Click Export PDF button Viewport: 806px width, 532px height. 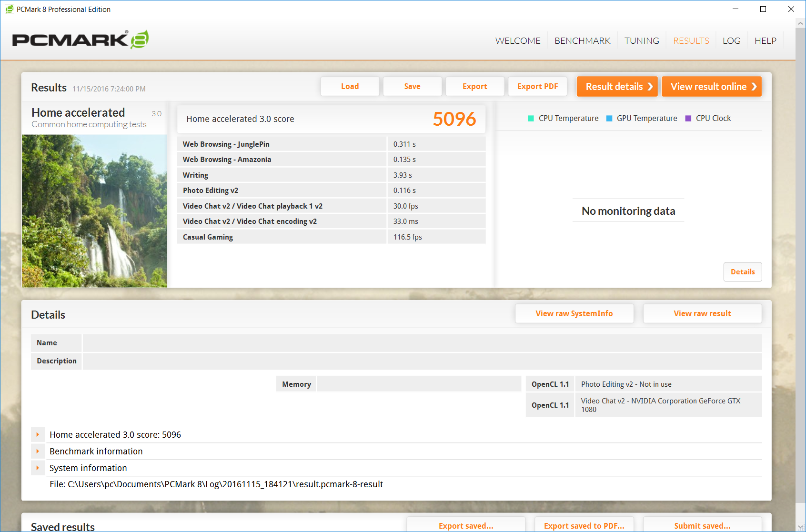point(537,86)
